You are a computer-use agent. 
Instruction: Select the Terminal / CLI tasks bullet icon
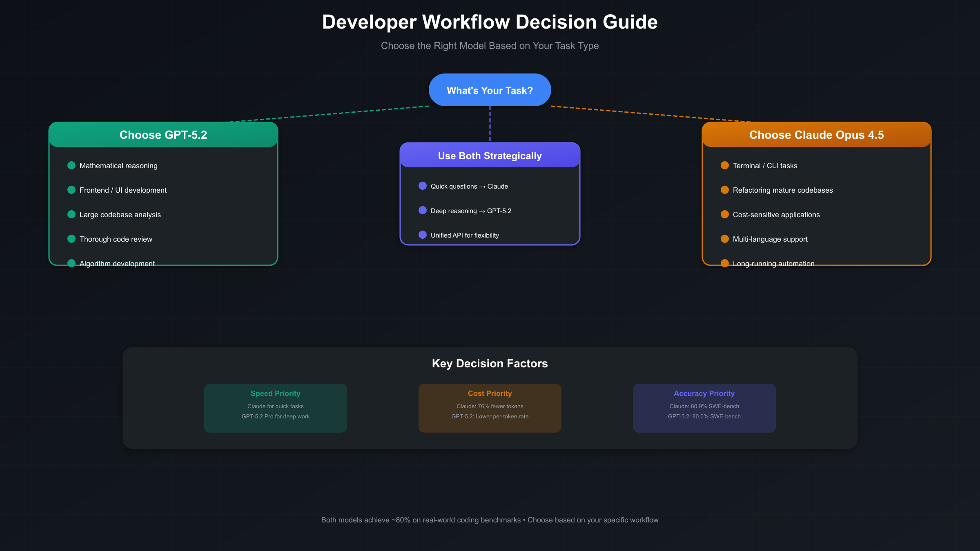pyautogui.click(x=725, y=165)
